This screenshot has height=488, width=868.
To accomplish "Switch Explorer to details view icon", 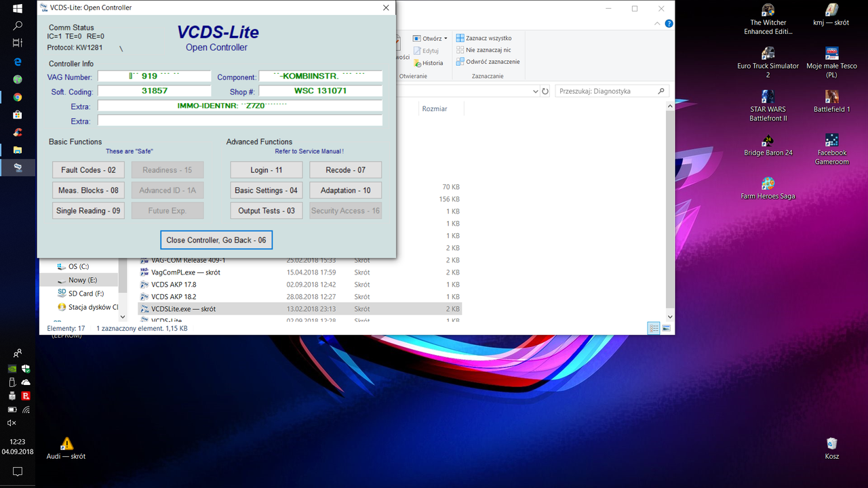I will [654, 328].
